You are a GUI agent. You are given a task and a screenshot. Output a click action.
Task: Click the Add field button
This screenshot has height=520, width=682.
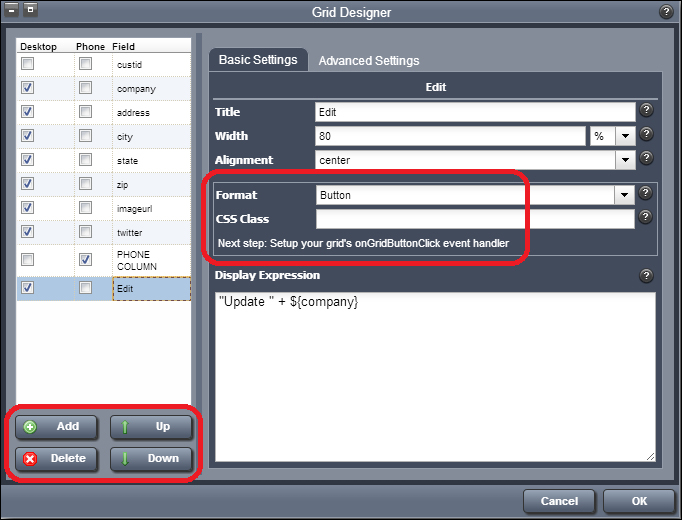point(55,427)
